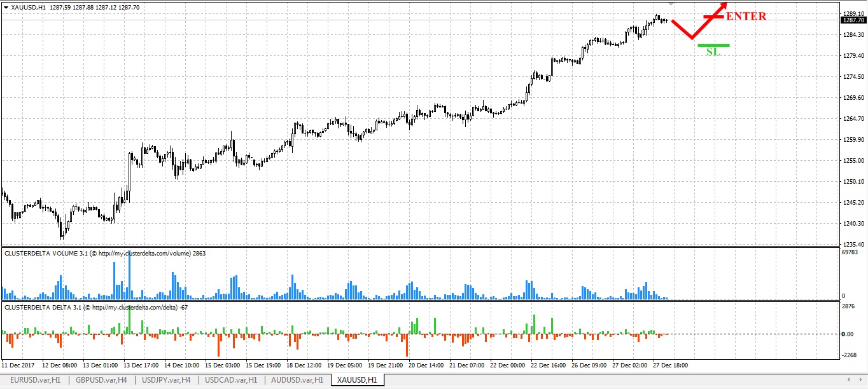Click the 1235.40 price axis label
868x389 pixels.
point(853,244)
